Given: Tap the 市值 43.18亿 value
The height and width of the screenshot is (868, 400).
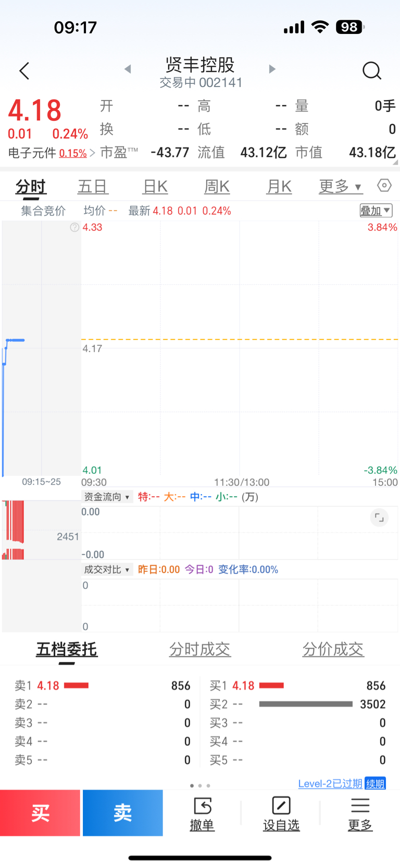Looking at the screenshot, I should point(372,152).
